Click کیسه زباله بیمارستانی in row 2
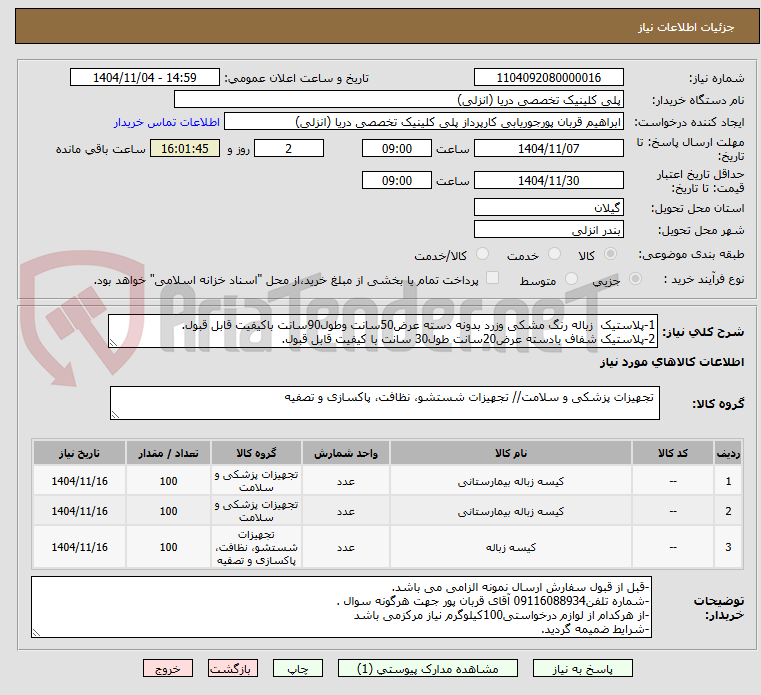This screenshot has height=695, width=761. click(511, 512)
